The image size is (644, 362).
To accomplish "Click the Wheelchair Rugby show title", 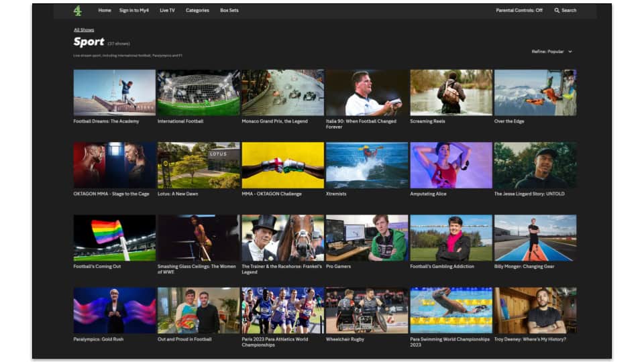I will (345, 339).
